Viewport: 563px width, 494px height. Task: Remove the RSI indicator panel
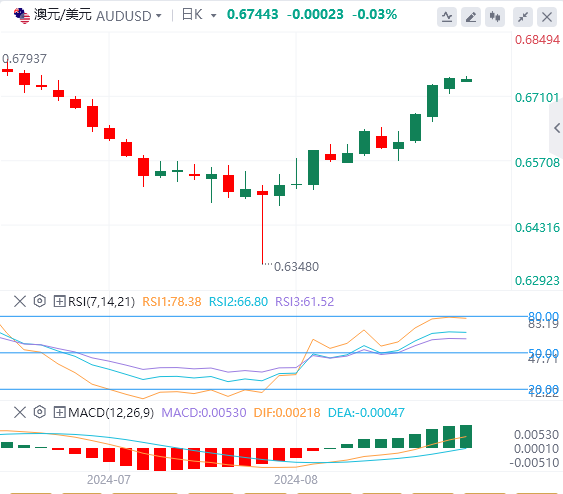click(20, 301)
